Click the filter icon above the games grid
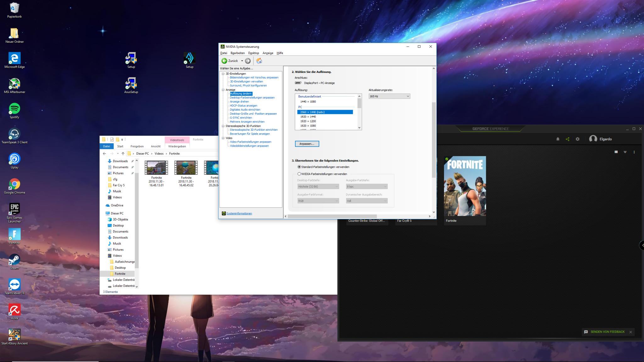This screenshot has height=362, width=644. (625, 152)
